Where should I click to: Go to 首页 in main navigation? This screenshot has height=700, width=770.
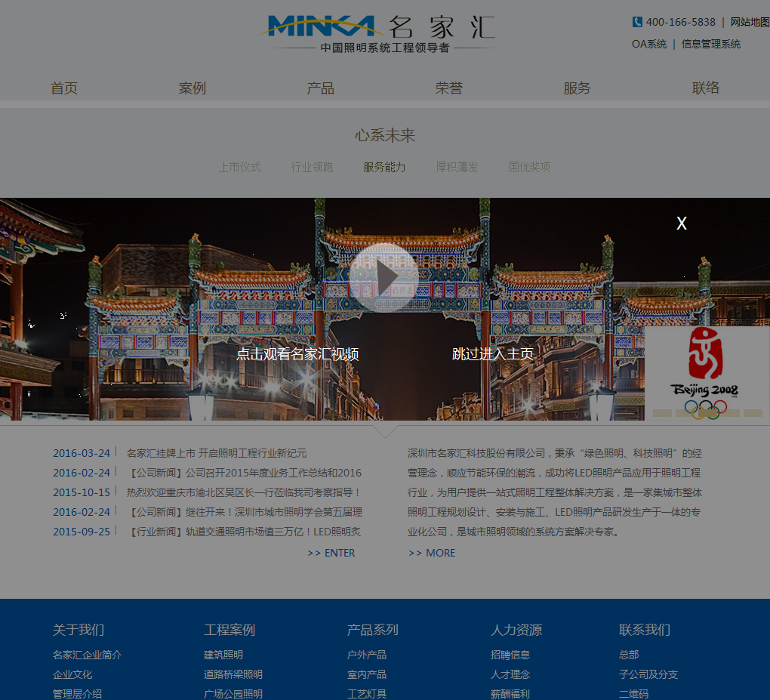click(x=64, y=88)
